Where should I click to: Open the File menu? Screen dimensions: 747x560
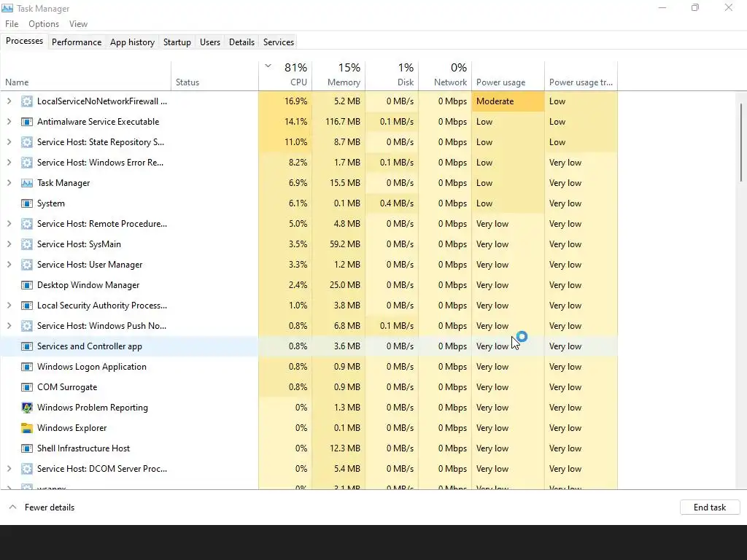(x=12, y=24)
